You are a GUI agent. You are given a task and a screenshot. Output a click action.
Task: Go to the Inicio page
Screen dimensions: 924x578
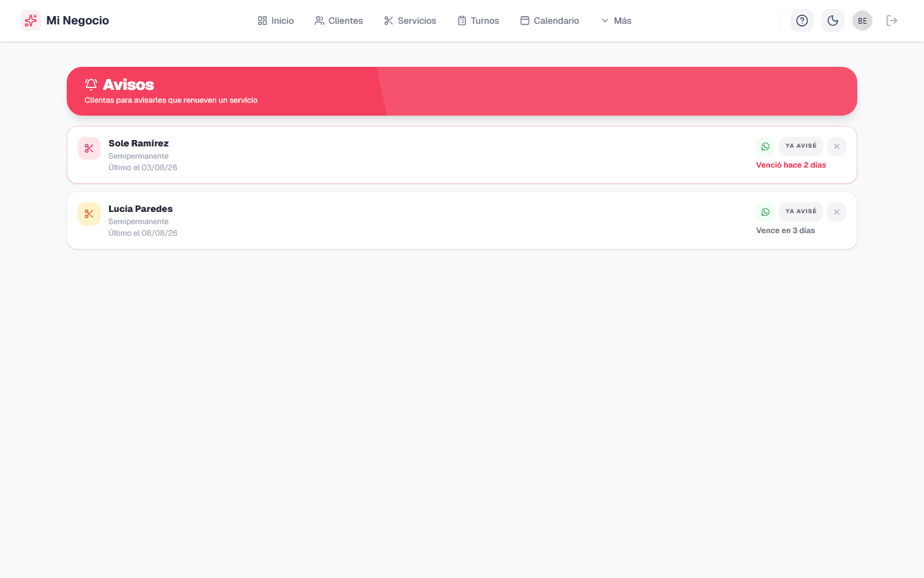click(x=276, y=21)
